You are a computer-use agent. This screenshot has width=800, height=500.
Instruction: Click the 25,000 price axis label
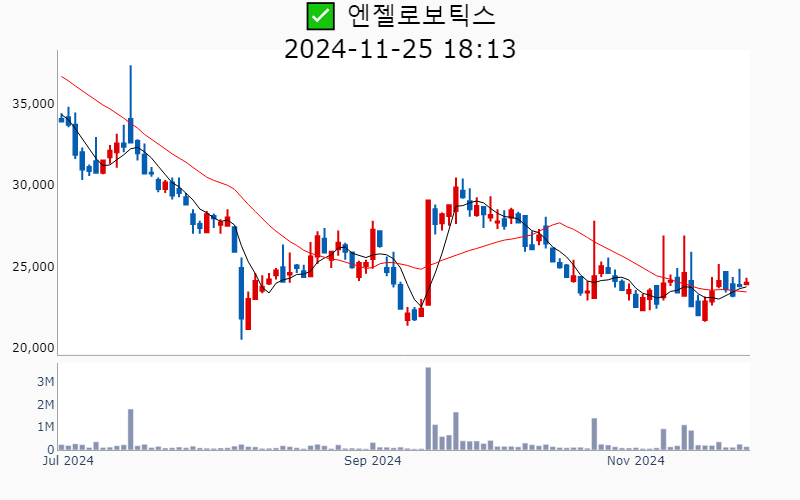(x=33, y=267)
